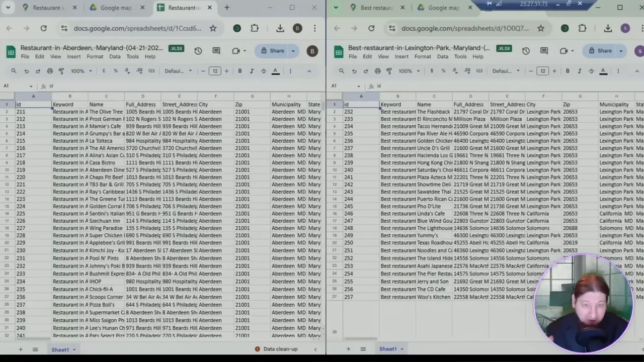The image size is (644, 362).
Task: Open text color picker in Lexington Park spreadsheet
Action: (x=603, y=71)
